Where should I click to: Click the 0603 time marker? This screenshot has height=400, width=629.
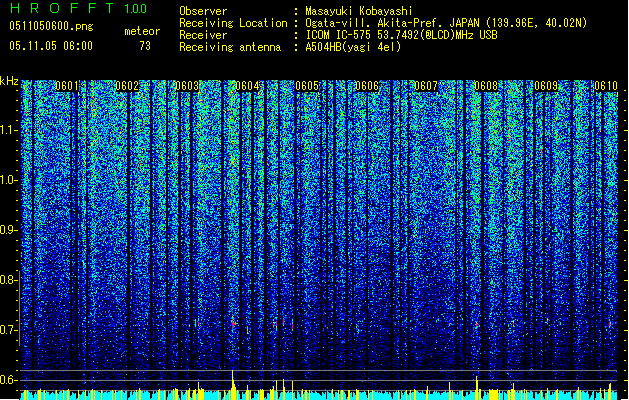click(x=187, y=86)
